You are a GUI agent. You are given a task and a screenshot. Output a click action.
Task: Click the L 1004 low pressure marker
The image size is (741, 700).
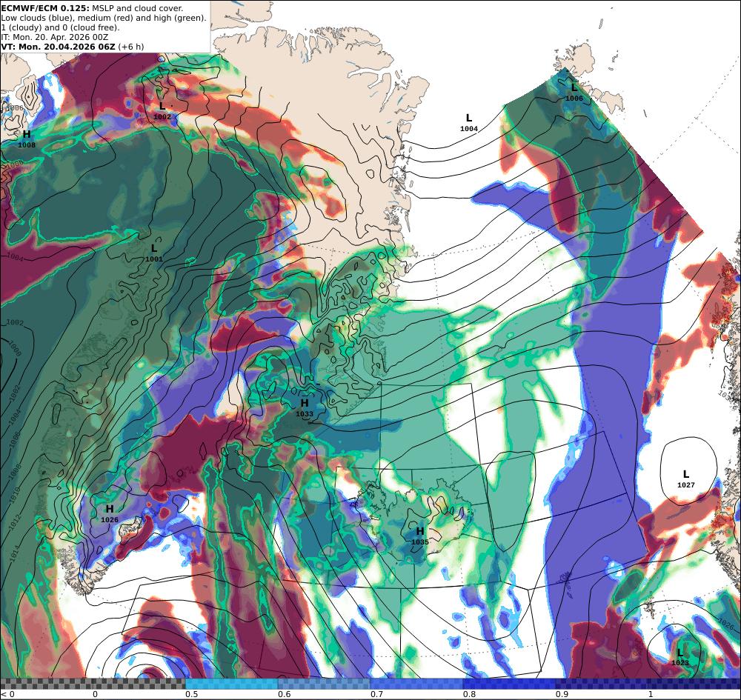(x=469, y=122)
